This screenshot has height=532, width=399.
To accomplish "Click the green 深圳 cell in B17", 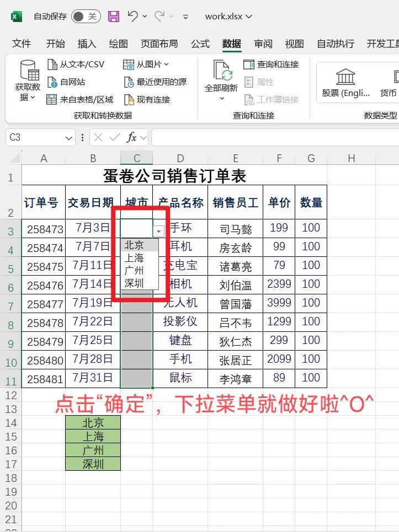I will [93, 464].
